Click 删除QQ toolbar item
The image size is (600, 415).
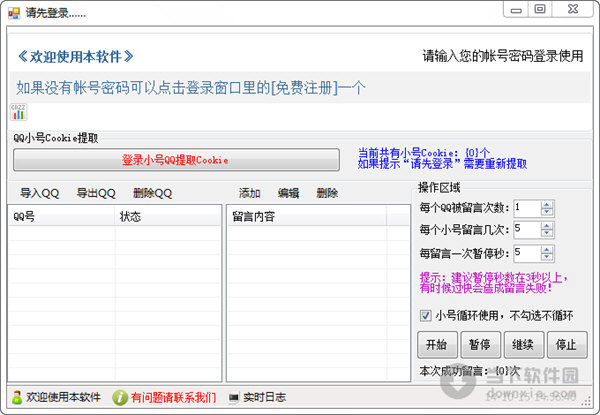[x=152, y=193]
